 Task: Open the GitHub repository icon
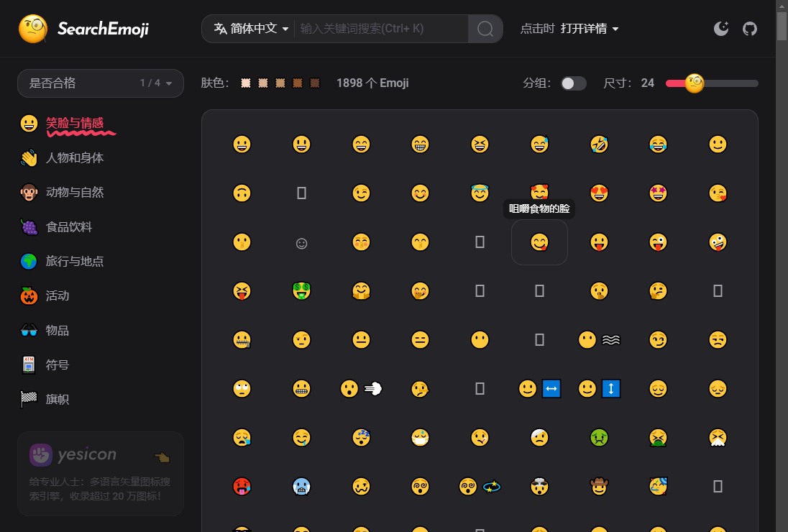pos(750,29)
